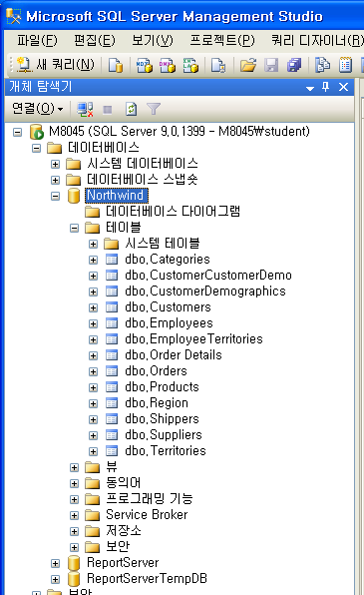Select the 프로그래밍 기능 folder
This screenshot has width=364, height=595.
(x=149, y=498)
